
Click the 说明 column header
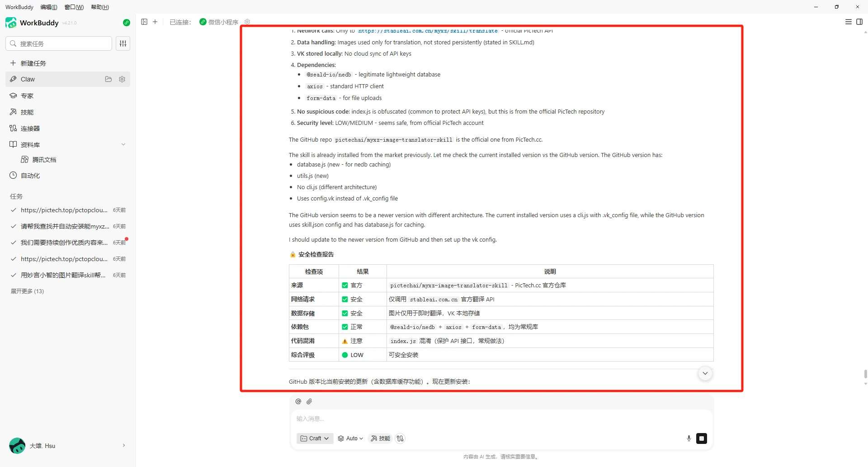[550, 272]
